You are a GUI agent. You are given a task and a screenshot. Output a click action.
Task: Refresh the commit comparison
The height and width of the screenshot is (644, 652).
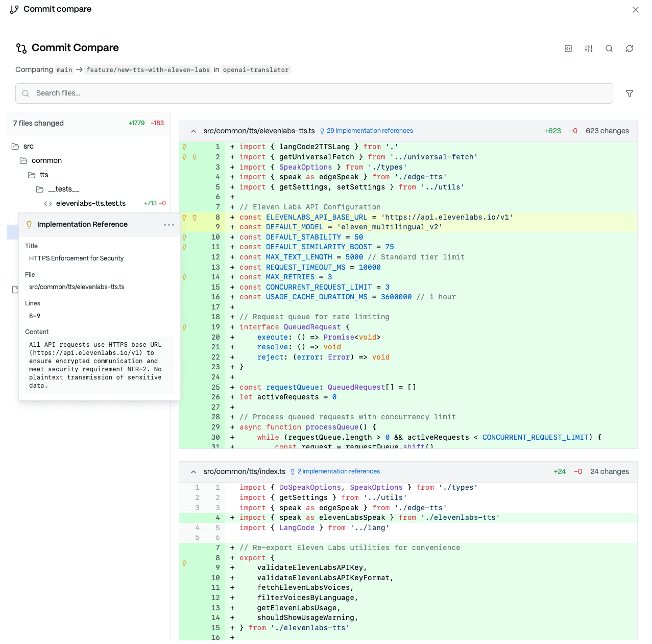click(x=630, y=49)
